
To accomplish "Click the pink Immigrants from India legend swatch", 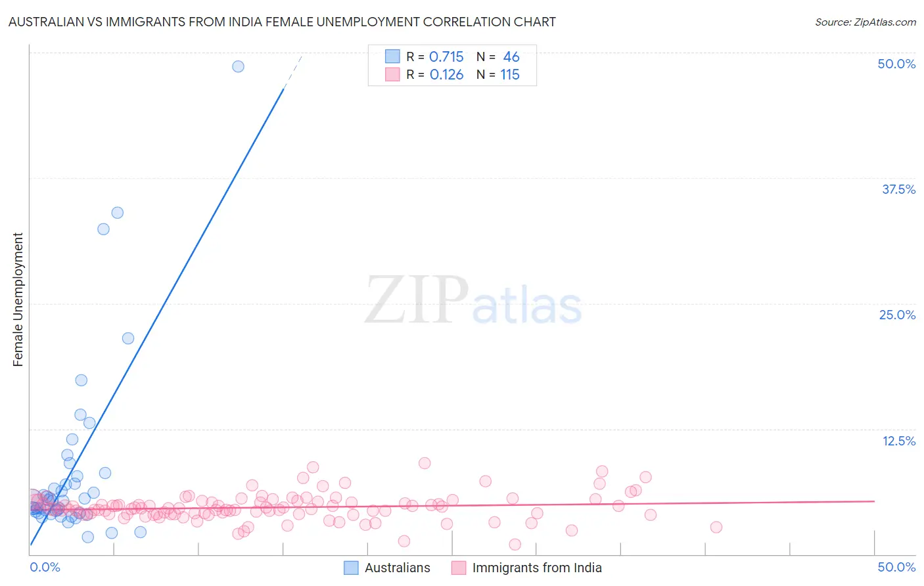I will tap(459, 568).
